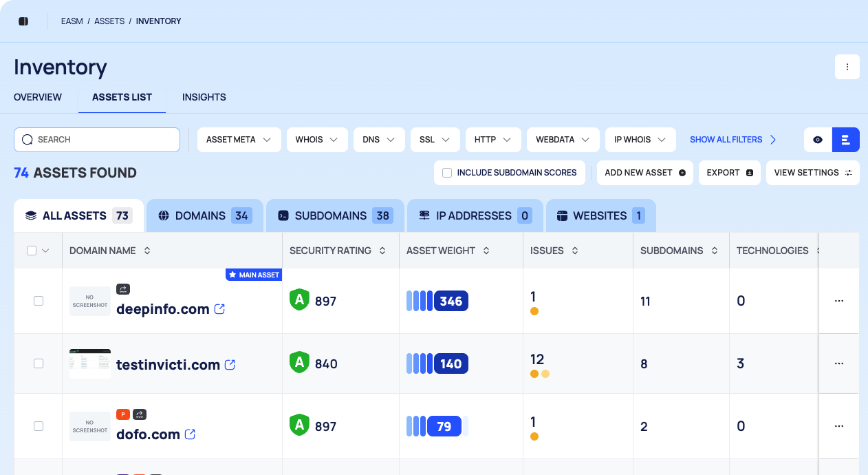Expand the WHOIS filter dropdown
Viewport: 868px width, 475px height.
click(317, 140)
